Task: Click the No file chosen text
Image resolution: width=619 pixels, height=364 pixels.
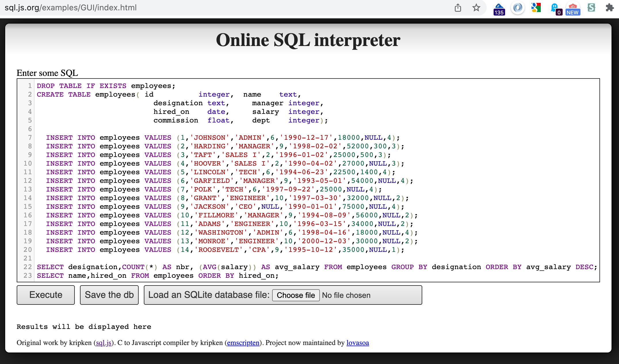Action: 346,295
